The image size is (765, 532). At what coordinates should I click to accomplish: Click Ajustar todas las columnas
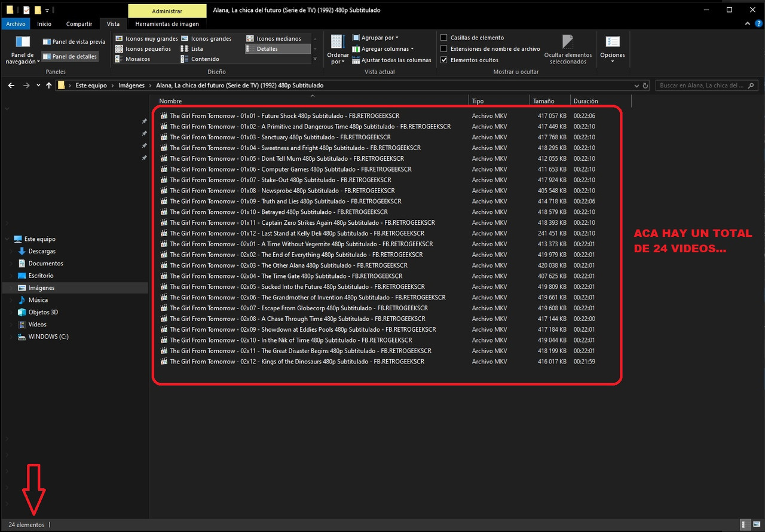pos(392,60)
